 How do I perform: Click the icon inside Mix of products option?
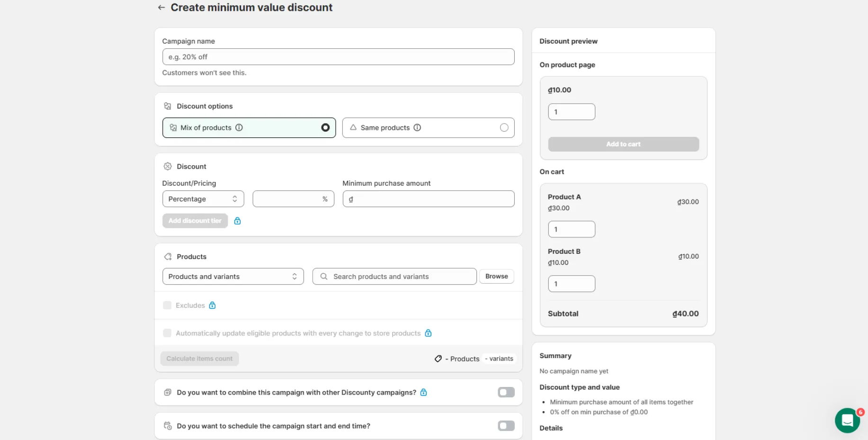tap(173, 127)
